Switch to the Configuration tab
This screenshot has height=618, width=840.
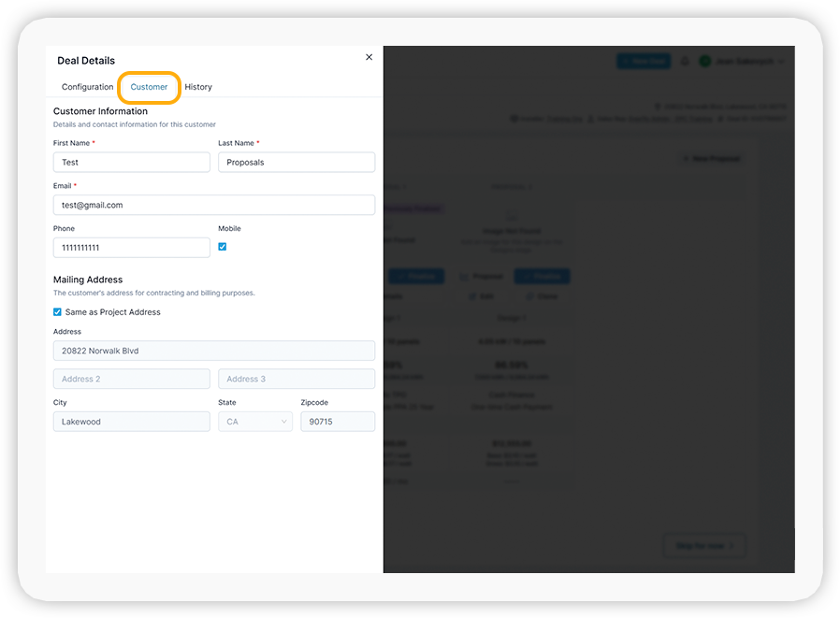point(87,87)
